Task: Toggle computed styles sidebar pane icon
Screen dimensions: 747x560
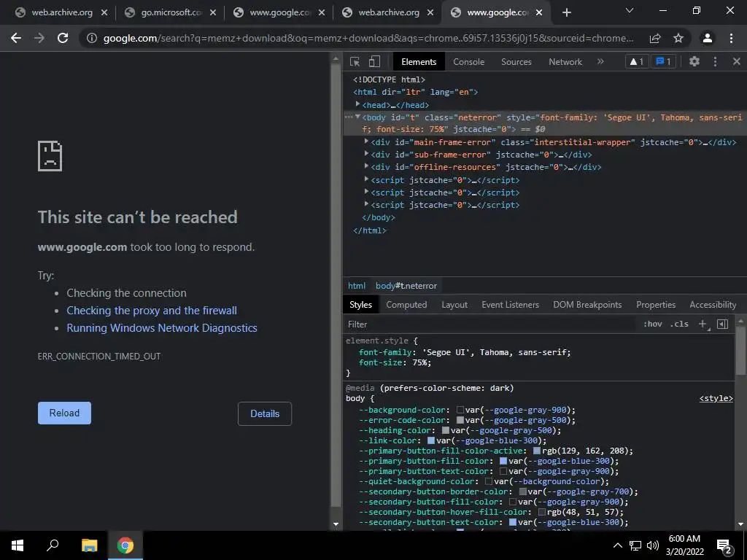Action: [x=723, y=324]
